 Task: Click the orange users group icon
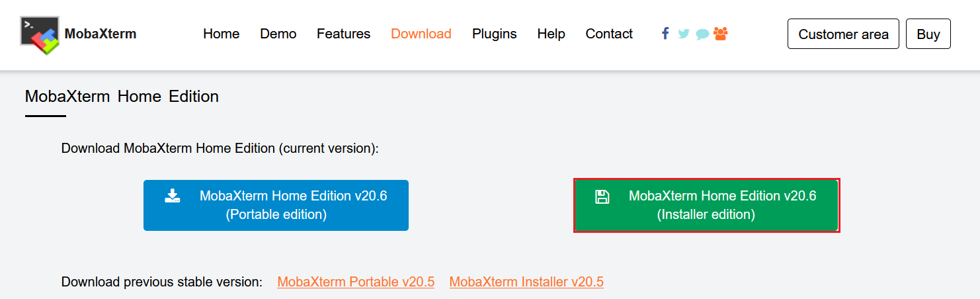tap(721, 33)
